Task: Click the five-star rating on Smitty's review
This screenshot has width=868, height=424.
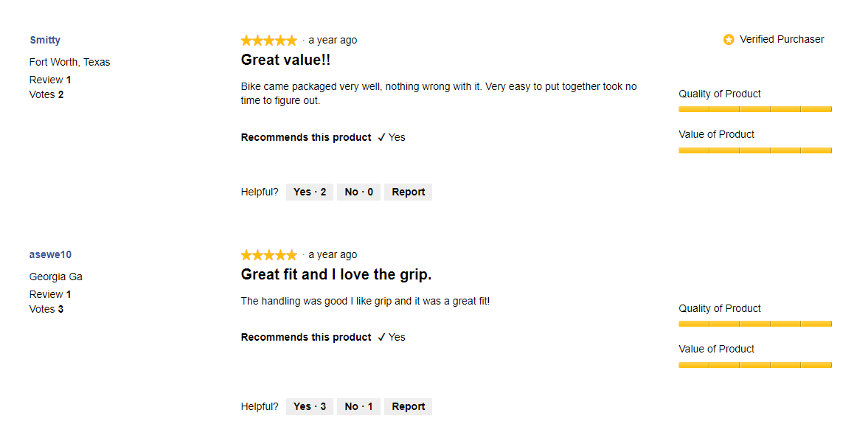Action: [x=269, y=41]
